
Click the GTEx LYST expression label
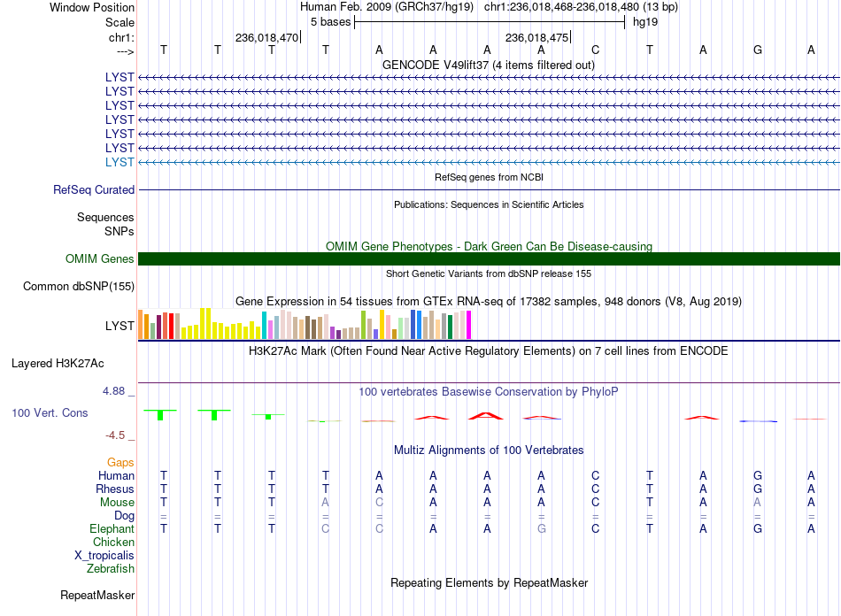(x=120, y=326)
